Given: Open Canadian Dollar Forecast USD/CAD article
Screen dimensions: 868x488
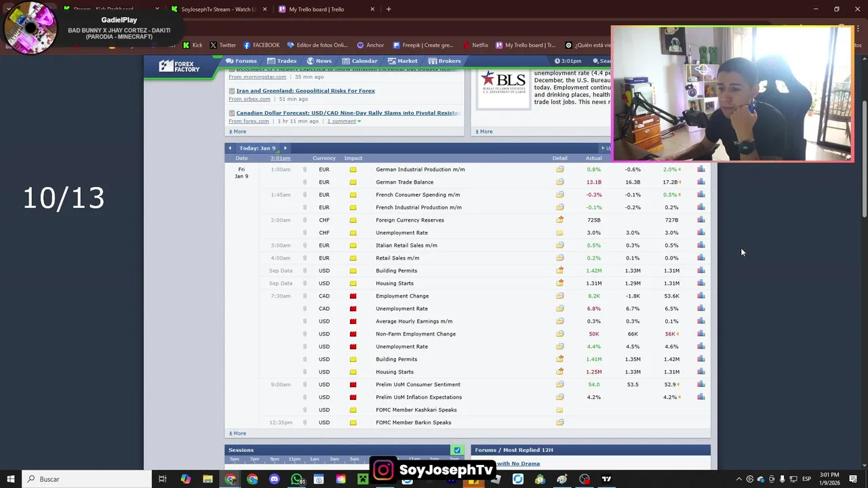Looking at the screenshot, I should pyautogui.click(x=349, y=113).
